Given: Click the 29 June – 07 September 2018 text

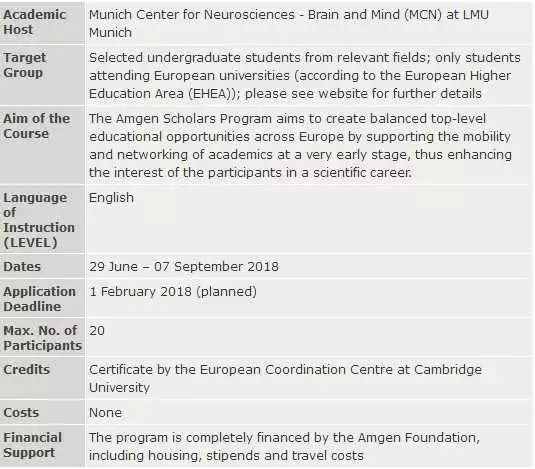Looking at the screenshot, I should [x=184, y=266].
